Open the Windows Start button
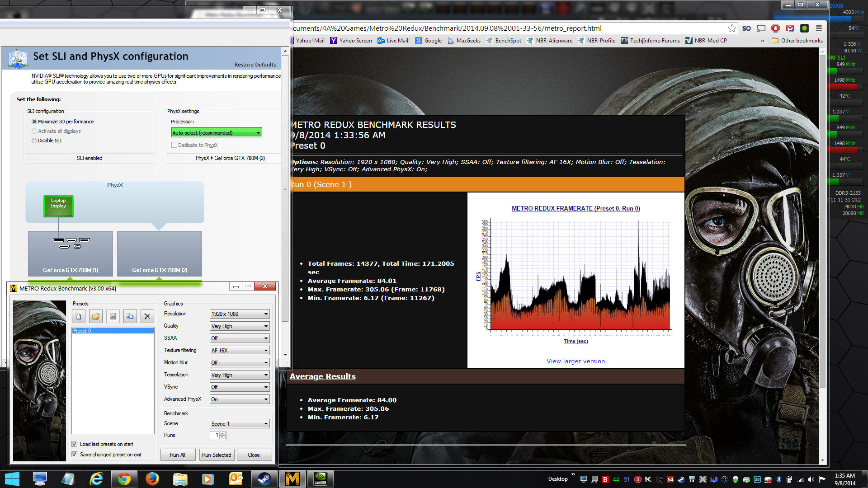 (12, 479)
